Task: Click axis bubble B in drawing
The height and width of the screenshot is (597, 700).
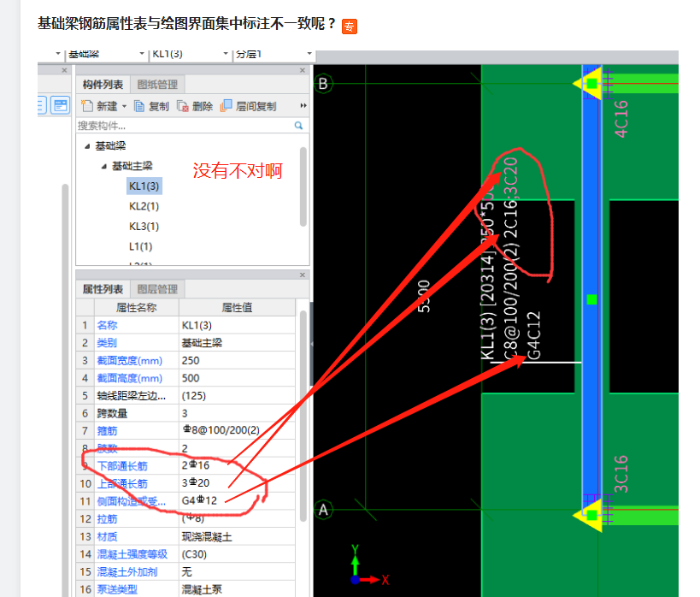Action: pos(323,84)
